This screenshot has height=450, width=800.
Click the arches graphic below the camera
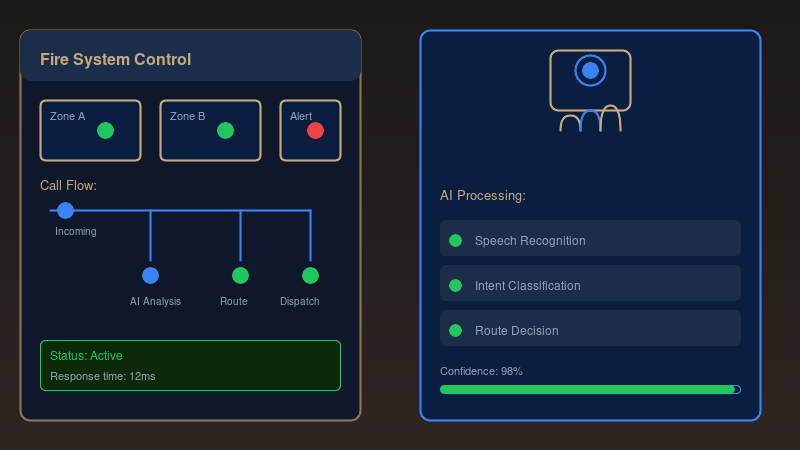pos(590,120)
